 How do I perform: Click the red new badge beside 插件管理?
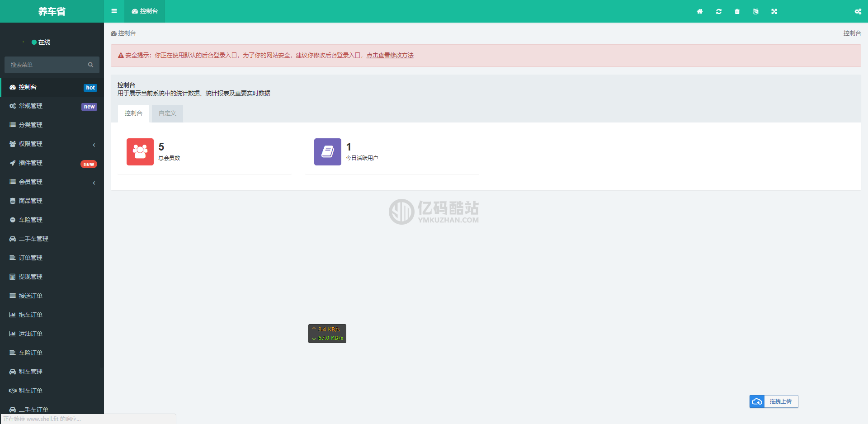[89, 164]
